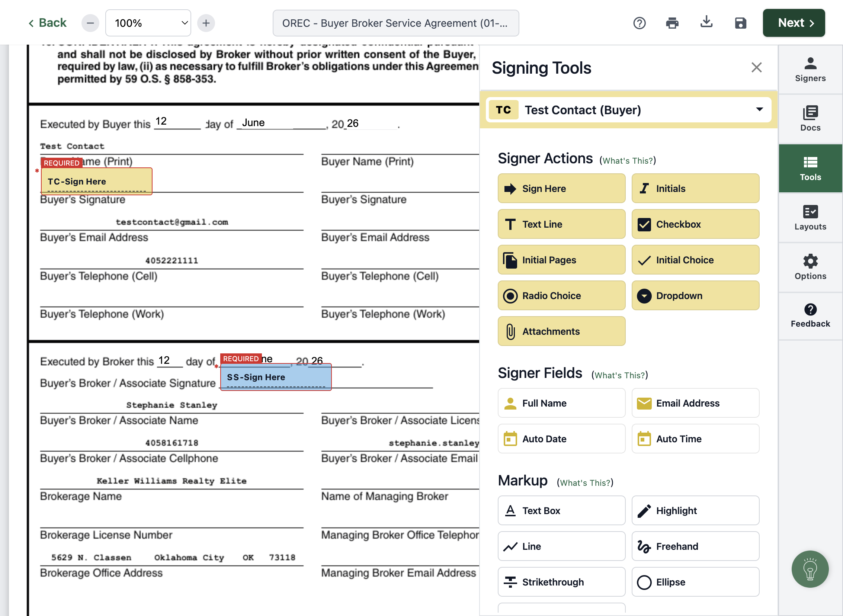The width and height of the screenshot is (843, 616).
Task: Open the Feedback sidebar item
Action: (810, 316)
